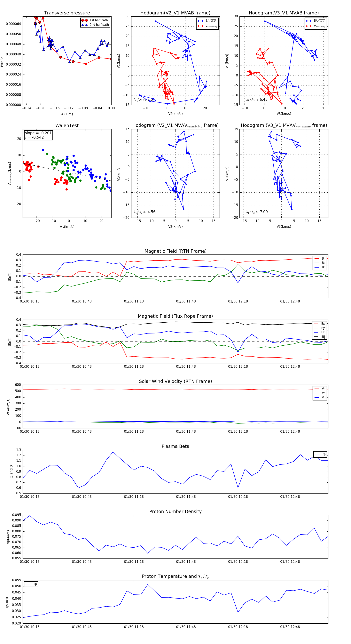The height and width of the screenshot is (644, 351).
Task: Click 'Solar Wind Velocity (RTN Frame)' title
Action: pyautogui.click(x=175, y=381)
